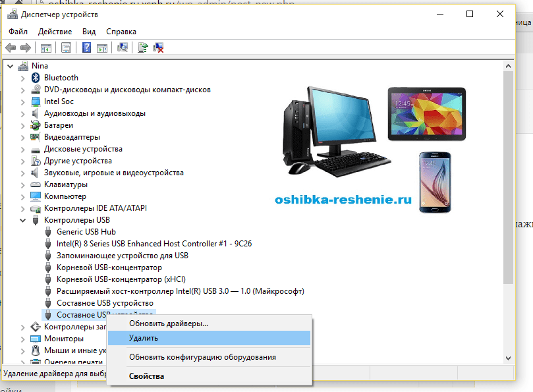Click the Generic USB Hub plug icon
Screen dimensions: 533x392
click(48, 232)
